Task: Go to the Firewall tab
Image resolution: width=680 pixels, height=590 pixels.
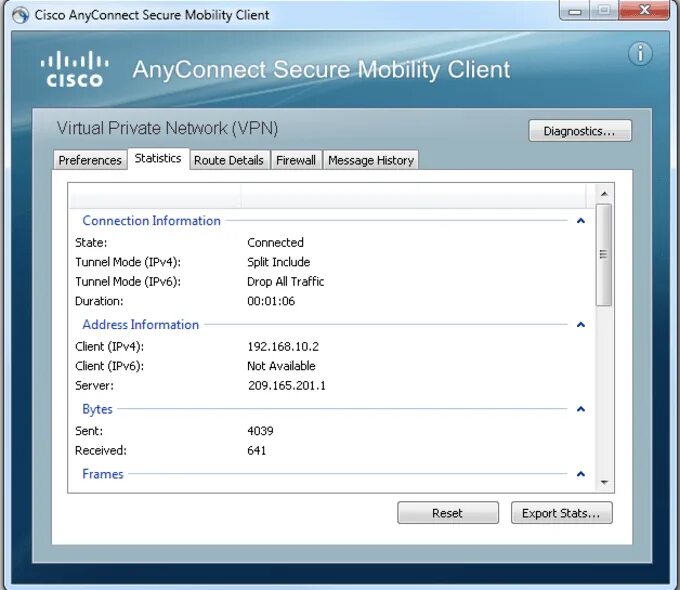Action: pyautogui.click(x=296, y=160)
